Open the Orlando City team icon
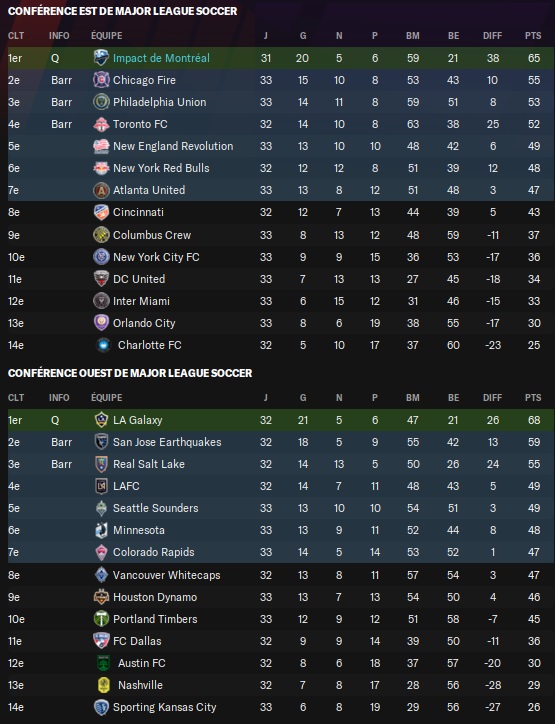The image size is (555, 724). pos(101,323)
